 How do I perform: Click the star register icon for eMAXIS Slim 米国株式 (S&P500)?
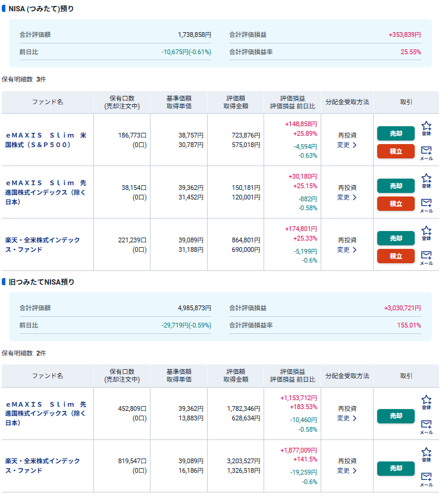click(x=426, y=127)
